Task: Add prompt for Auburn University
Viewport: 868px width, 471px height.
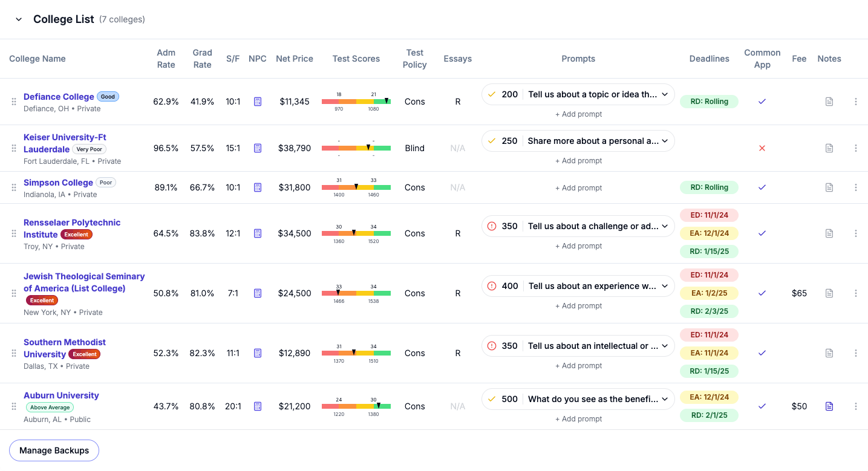Action: pos(578,419)
